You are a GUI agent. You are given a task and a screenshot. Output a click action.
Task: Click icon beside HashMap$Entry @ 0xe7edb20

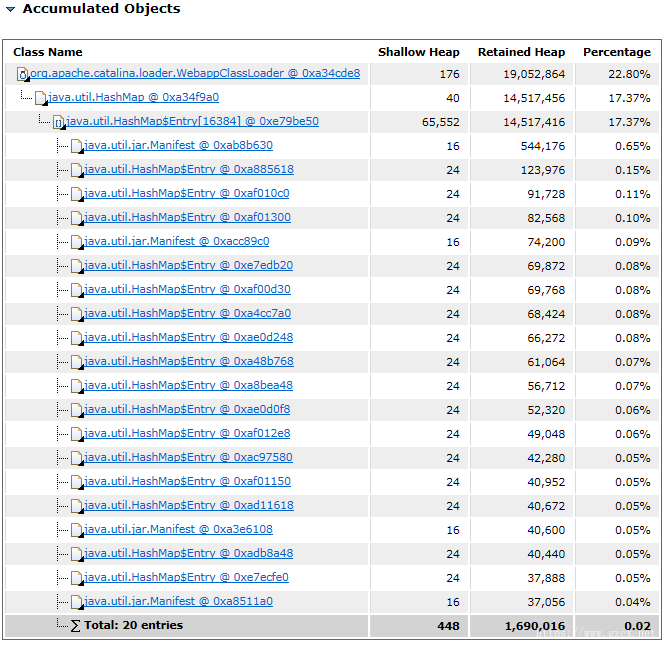coord(77,266)
